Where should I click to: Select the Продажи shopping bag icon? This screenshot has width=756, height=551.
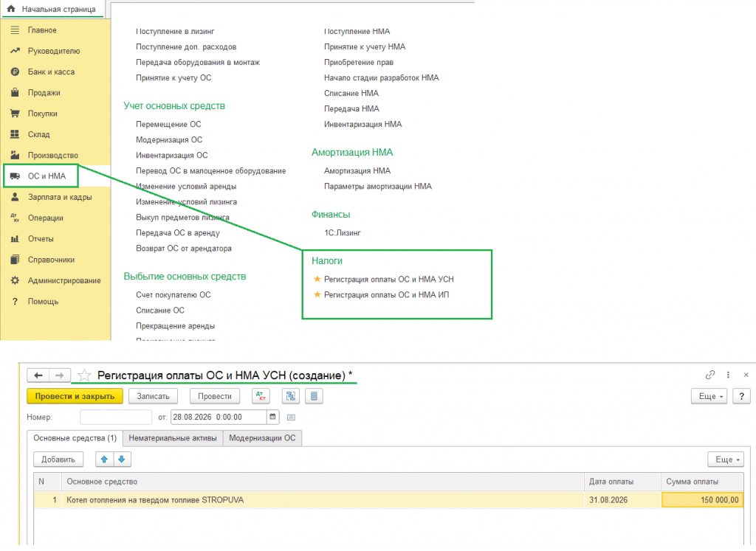15,92
